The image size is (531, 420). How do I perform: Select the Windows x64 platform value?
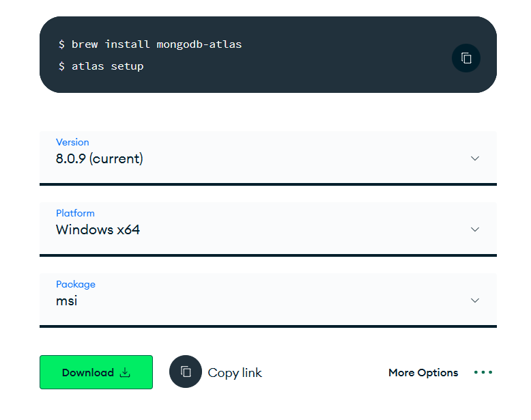[98, 230]
